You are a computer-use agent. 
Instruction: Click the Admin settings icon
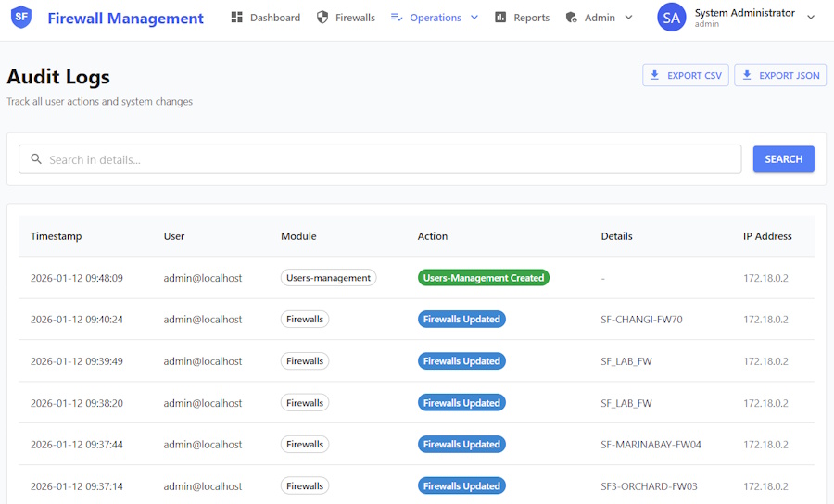coord(572,18)
